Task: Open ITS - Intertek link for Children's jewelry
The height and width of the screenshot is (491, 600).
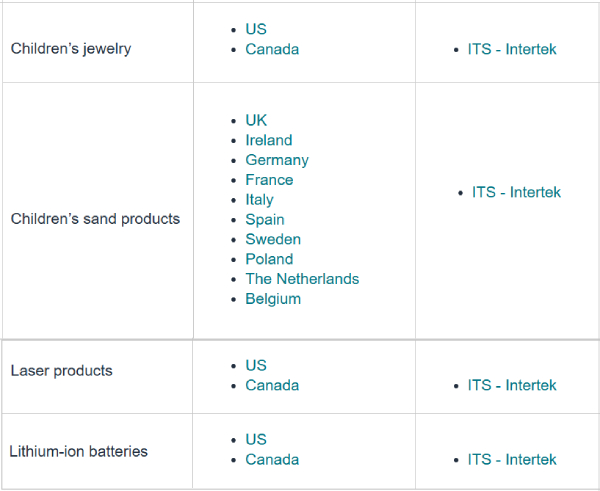Action: pyautogui.click(x=512, y=49)
